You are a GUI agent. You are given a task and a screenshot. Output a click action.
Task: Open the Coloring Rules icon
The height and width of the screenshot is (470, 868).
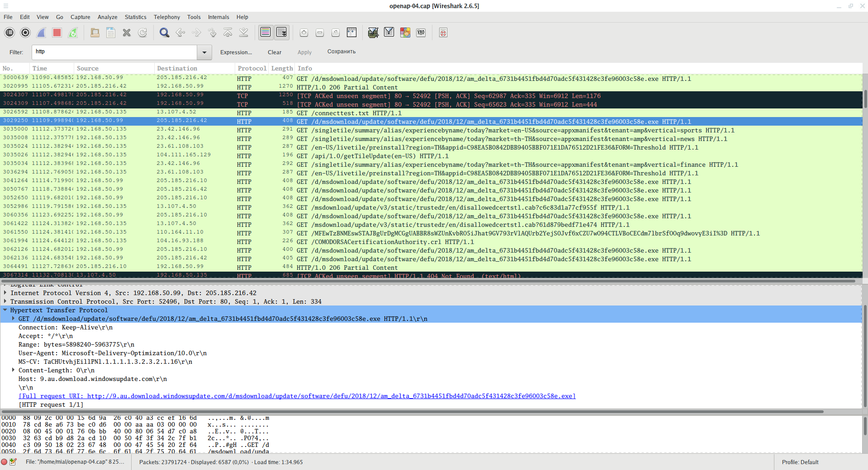coord(405,33)
